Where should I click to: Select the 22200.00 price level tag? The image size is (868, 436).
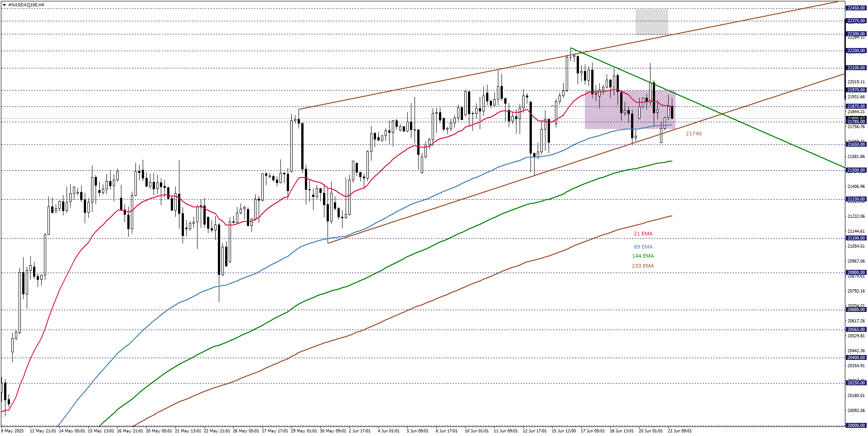point(856,51)
